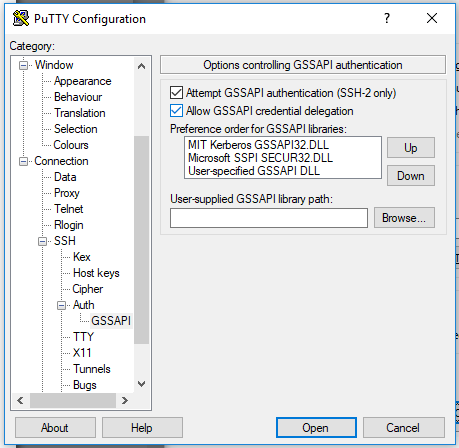Collapse the Auth tree node
The width and height of the screenshot is (459, 448).
[61, 305]
